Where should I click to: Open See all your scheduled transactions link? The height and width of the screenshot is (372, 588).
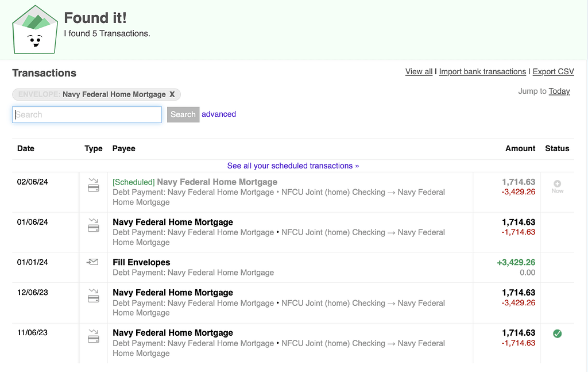tap(293, 166)
